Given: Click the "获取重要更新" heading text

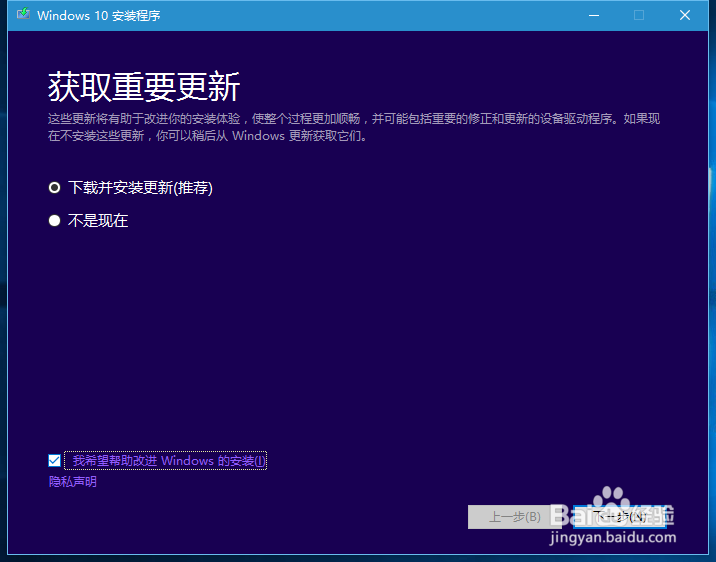Looking at the screenshot, I should (144, 87).
